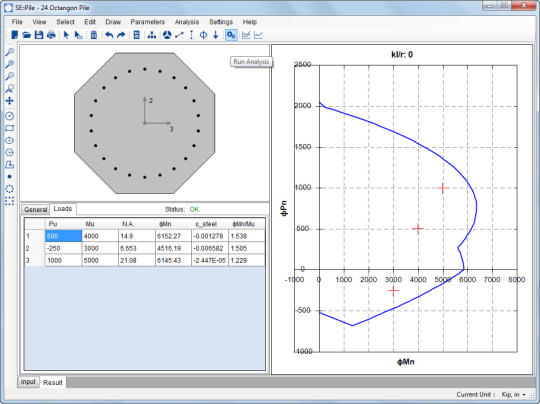Image resolution: width=540 pixels, height=404 pixels.
Task: Click the pie-section circle toolbar icon
Action: pyautogui.click(x=167, y=35)
